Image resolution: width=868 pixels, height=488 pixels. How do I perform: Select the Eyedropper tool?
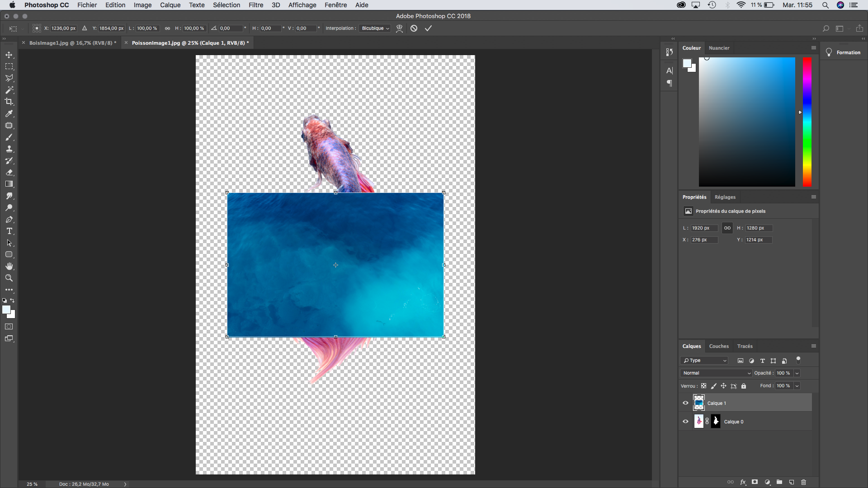[9, 113]
